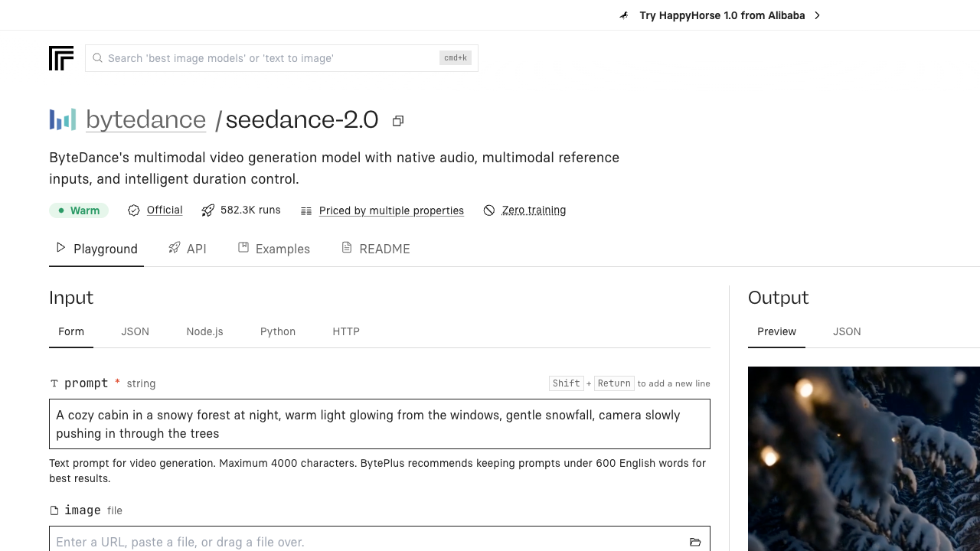Open Priced by multiple properties link

(x=391, y=210)
